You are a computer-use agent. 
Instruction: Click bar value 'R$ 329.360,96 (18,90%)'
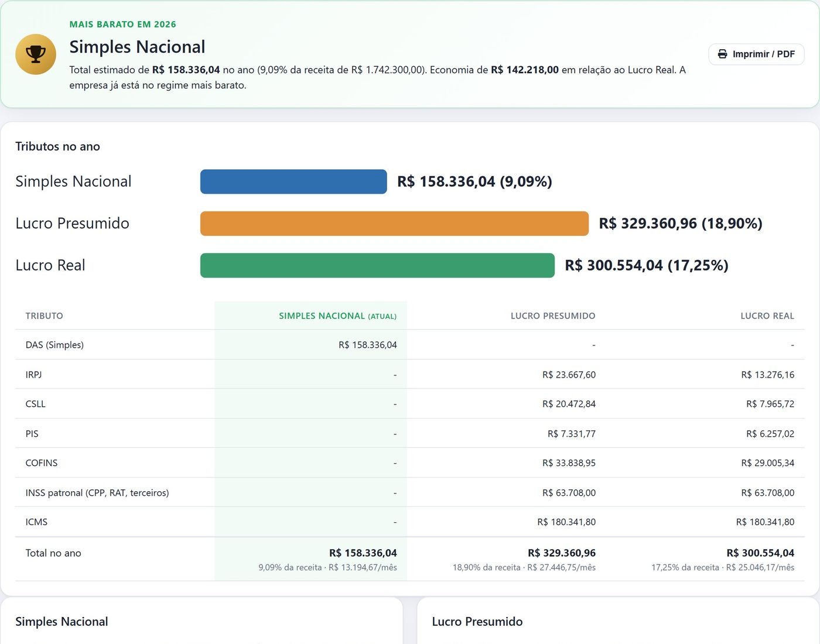point(681,224)
